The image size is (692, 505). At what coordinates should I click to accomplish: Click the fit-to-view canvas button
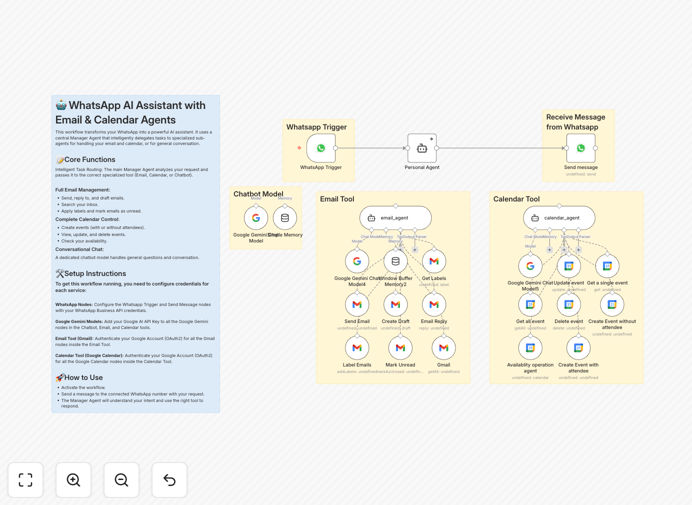(26, 480)
